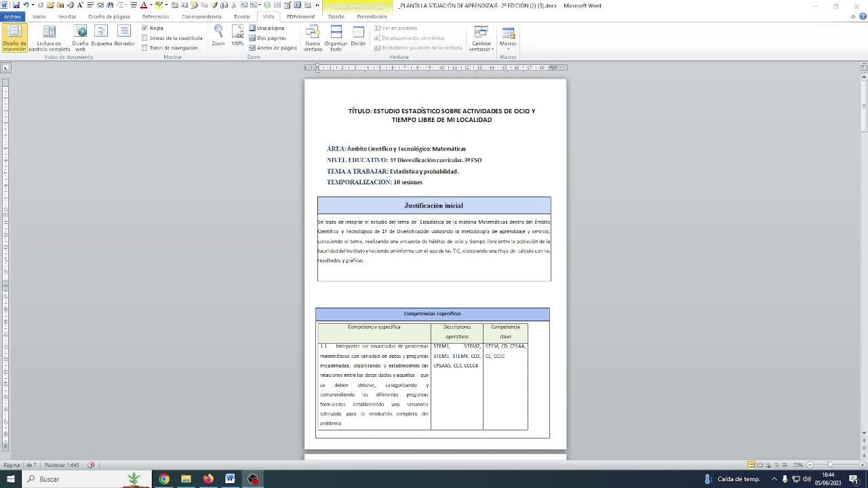Show hidden system tray icons

click(x=774, y=479)
